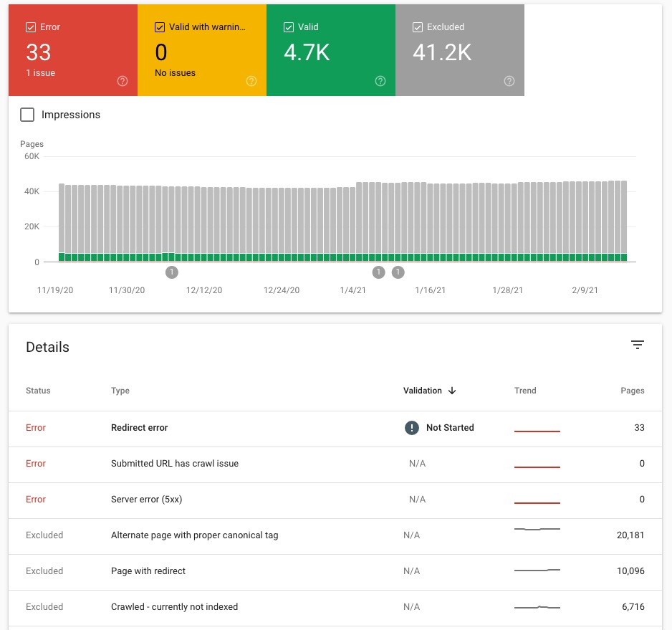The height and width of the screenshot is (630, 672).
Task: Click the 20,181 pages value
Action: click(630, 535)
